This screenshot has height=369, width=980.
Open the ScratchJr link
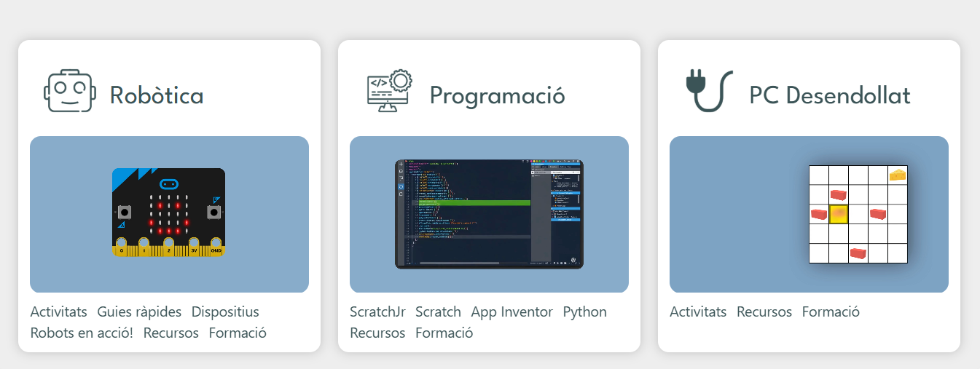(377, 312)
